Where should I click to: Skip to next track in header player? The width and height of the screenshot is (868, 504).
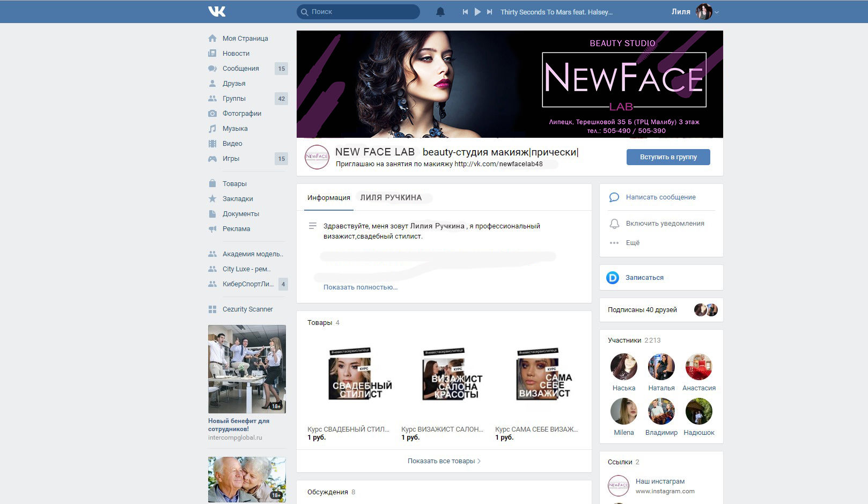pos(489,12)
